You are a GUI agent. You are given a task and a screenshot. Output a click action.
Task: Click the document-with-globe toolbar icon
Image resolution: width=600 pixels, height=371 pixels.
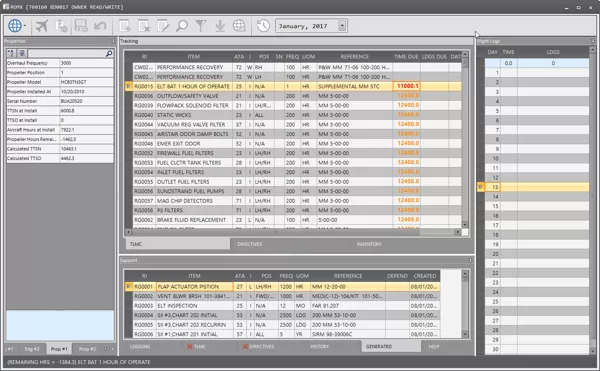point(61,26)
